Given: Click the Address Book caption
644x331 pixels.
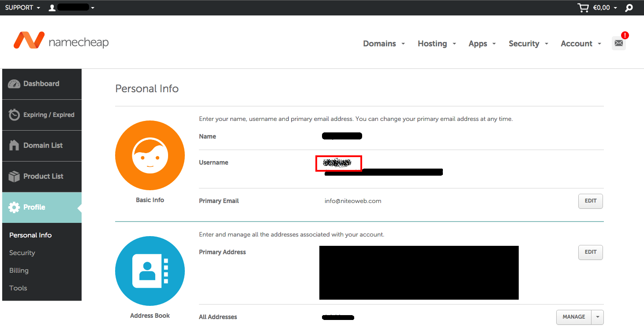Looking at the screenshot, I should coord(150,316).
